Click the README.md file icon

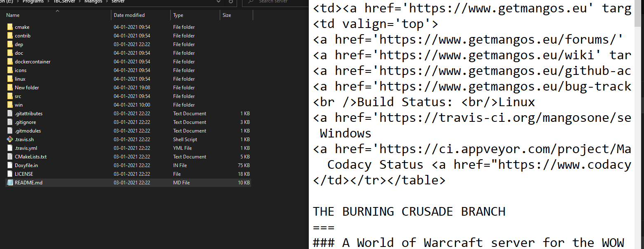coord(10,183)
